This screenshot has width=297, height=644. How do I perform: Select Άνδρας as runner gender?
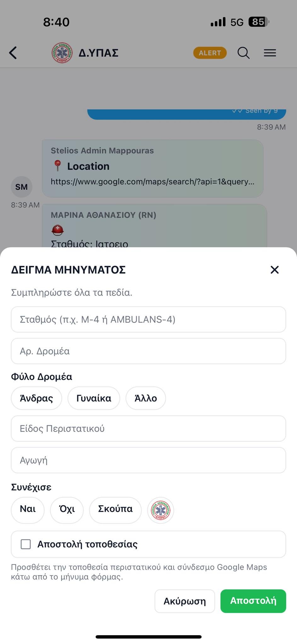[x=37, y=398]
